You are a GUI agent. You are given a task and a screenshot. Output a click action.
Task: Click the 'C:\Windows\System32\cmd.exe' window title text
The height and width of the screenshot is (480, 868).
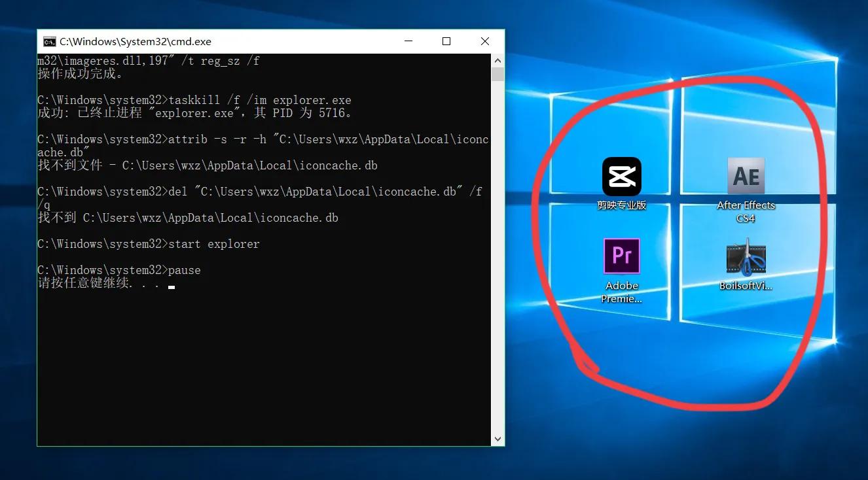[136, 41]
